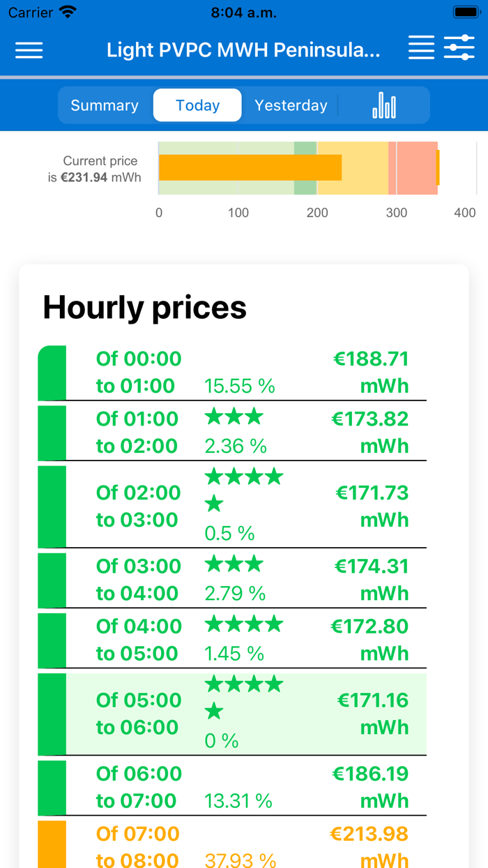Screen dimensions: 488x868
Task: Tap the orange current price gauge bar
Action: point(250,167)
